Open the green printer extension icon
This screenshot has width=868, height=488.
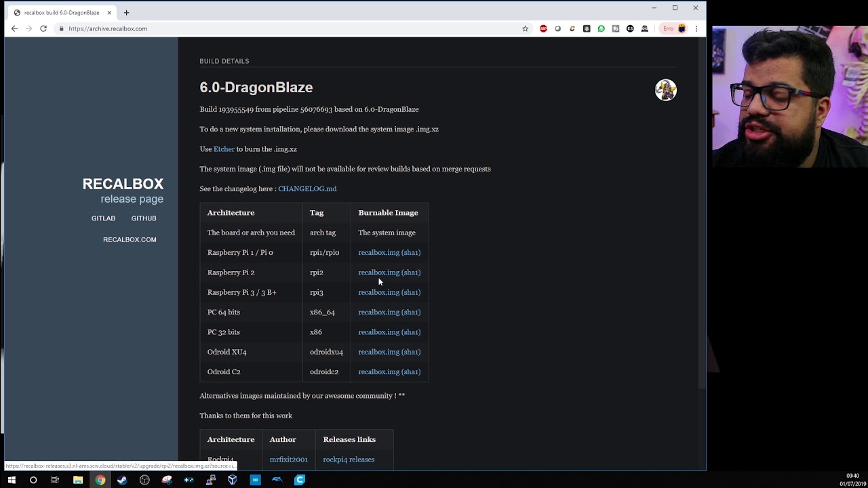pyautogui.click(x=601, y=28)
